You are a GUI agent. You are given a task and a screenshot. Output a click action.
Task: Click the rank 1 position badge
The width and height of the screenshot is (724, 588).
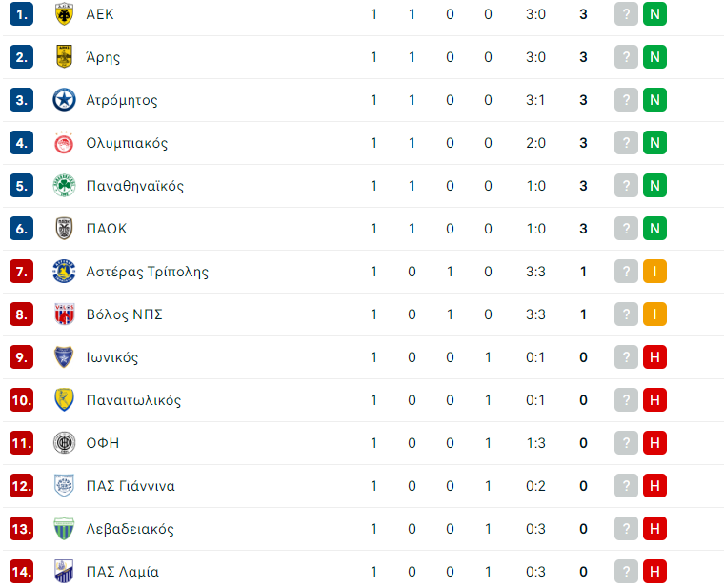tap(22, 14)
